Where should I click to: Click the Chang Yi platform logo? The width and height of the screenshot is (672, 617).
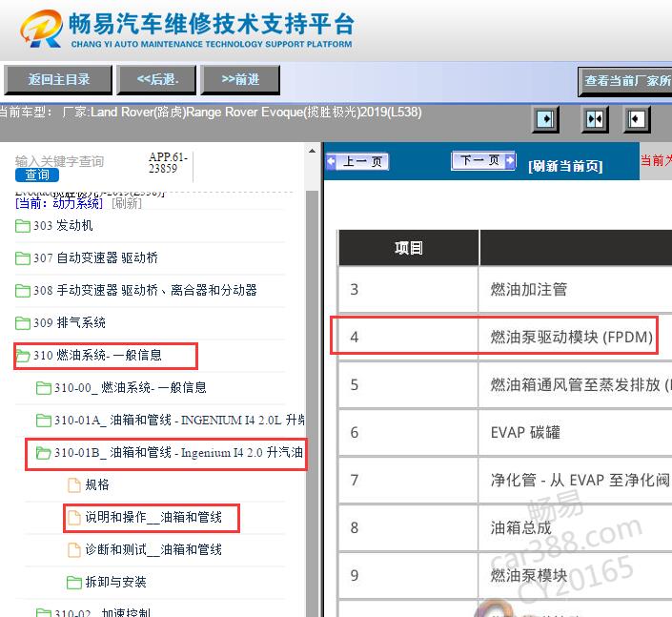click(x=187, y=29)
